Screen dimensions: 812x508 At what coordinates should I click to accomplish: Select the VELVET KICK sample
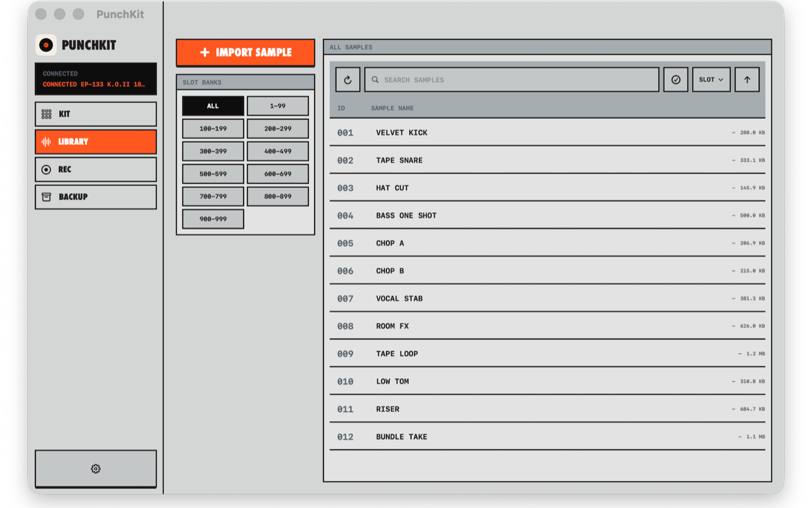[x=547, y=133]
